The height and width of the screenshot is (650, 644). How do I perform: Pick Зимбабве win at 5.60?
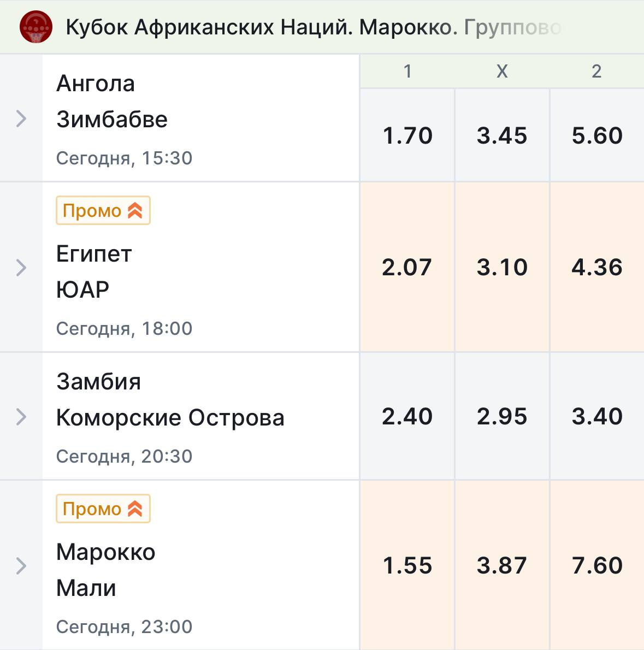[597, 135]
